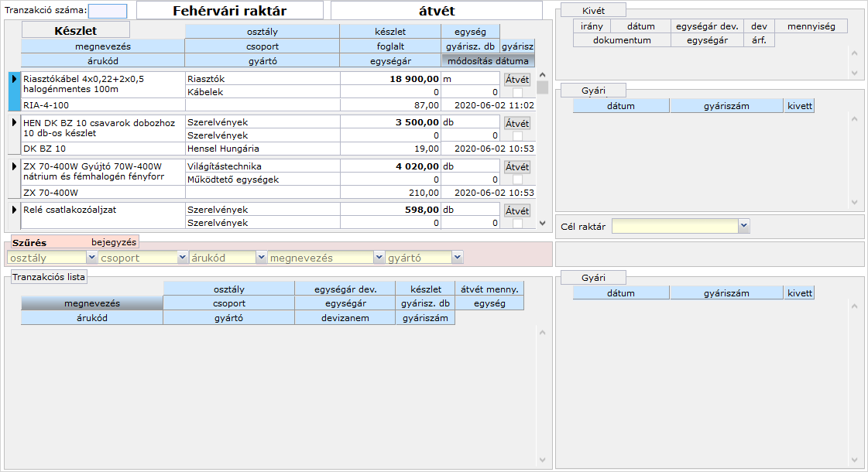Switch to the bejegyzés tab
868x472 pixels.
pyautogui.click(x=114, y=242)
